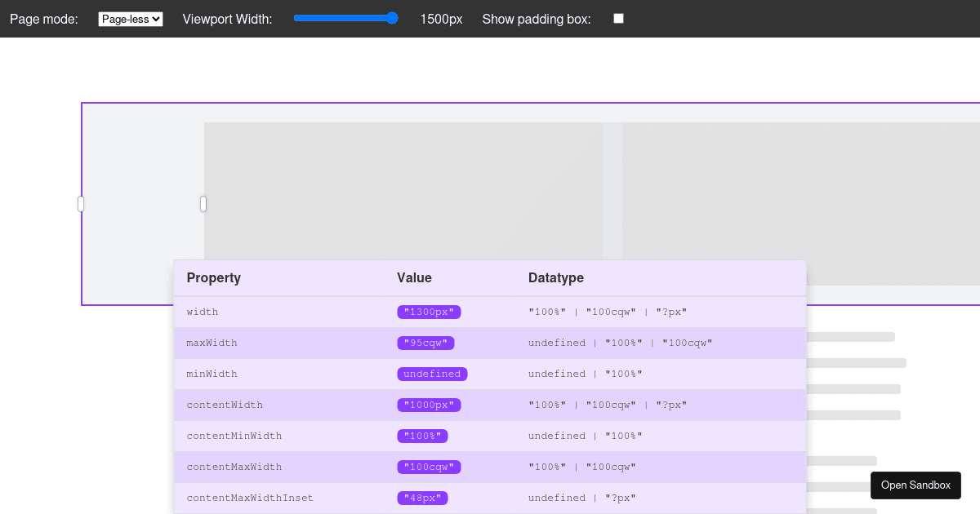The height and width of the screenshot is (514, 980).
Task: Click the inner content resize handle pill
Action: [203, 203]
